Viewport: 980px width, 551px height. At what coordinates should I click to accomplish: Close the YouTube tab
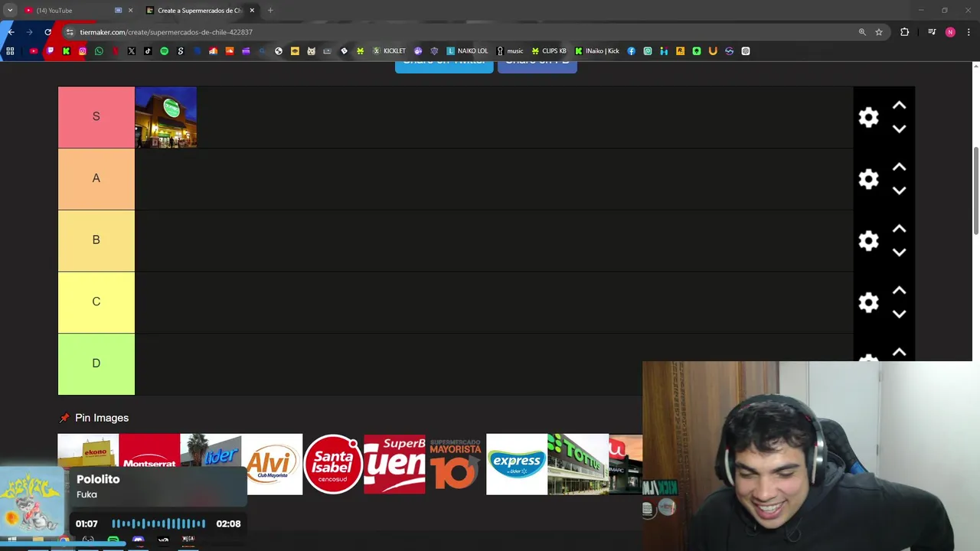click(130, 11)
